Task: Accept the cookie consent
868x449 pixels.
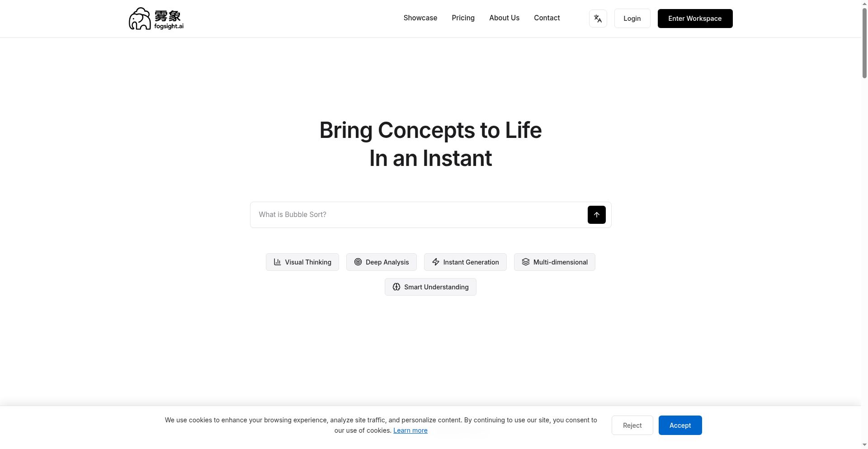Action: point(680,425)
